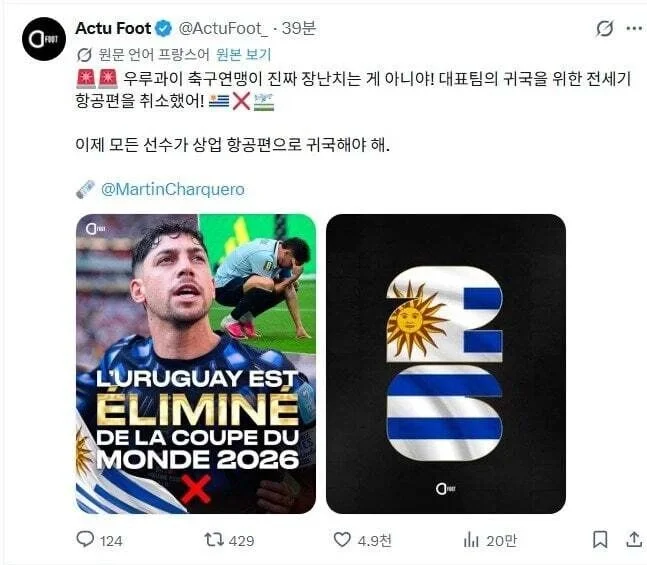Open the Uruguay flag 26 logo image
The height and width of the screenshot is (565, 647).
446,364
